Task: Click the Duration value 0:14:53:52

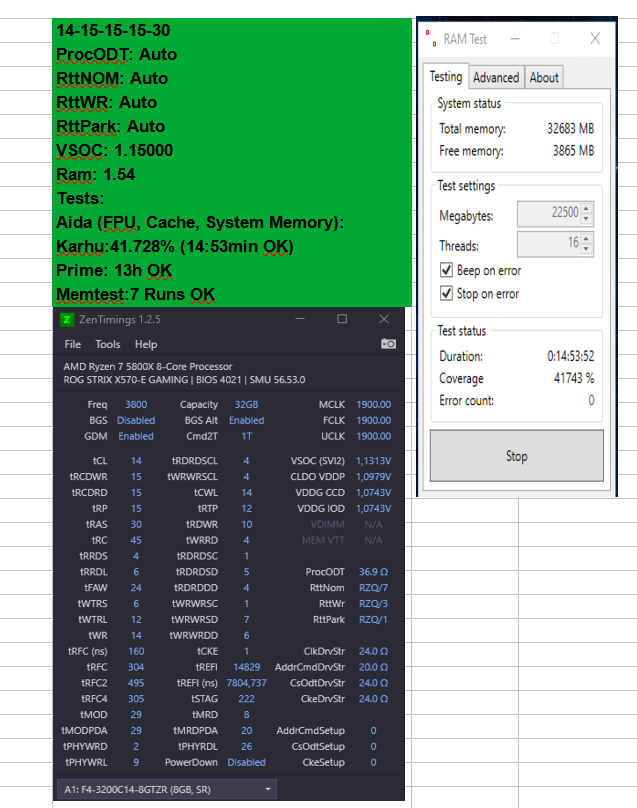Action: point(571,356)
